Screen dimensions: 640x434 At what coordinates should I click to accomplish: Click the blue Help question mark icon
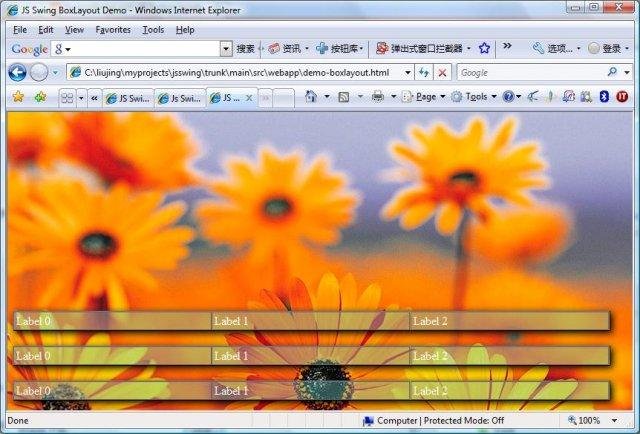click(508, 97)
